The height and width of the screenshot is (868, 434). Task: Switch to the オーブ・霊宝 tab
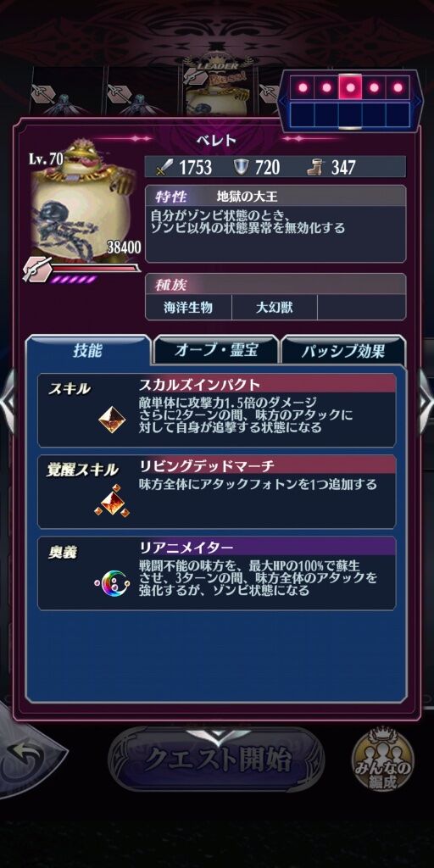pos(216,350)
